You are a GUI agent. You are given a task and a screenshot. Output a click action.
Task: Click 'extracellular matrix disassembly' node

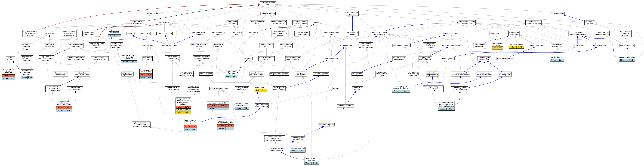75,89
